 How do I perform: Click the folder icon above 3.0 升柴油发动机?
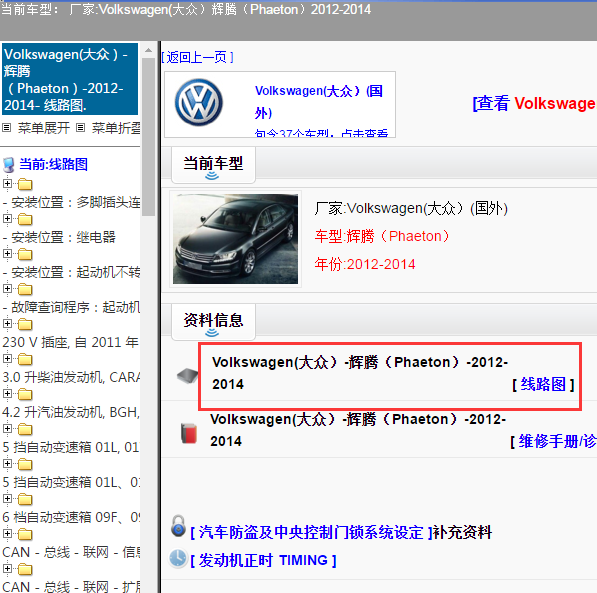click(25, 360)
